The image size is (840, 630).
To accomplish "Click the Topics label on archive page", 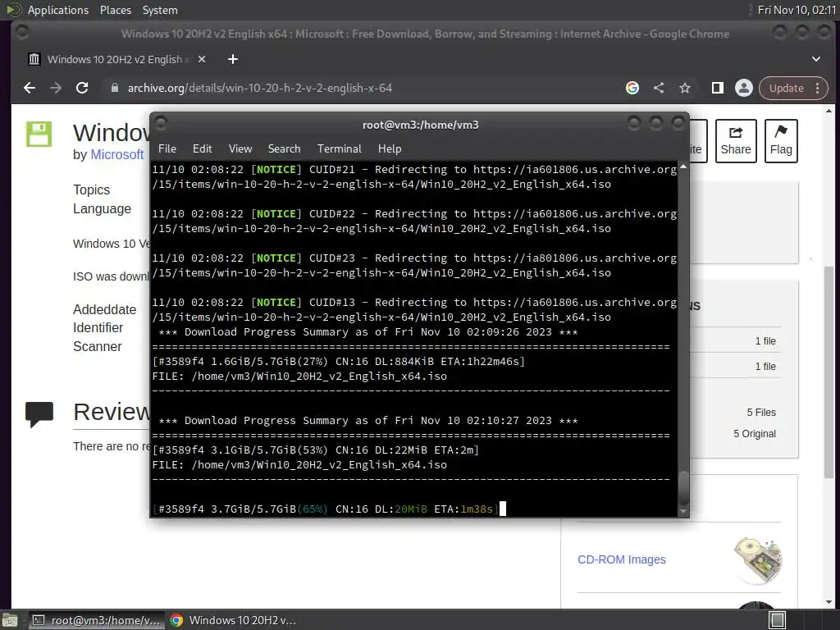I will click(91, 189).
